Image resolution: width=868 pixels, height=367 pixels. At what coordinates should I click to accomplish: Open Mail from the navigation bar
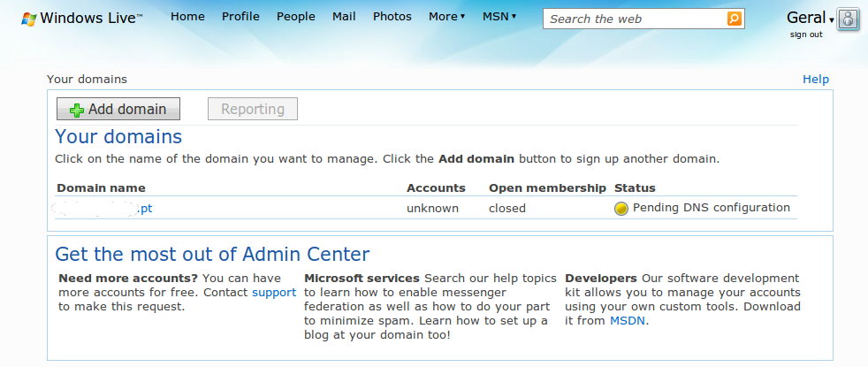344,17
